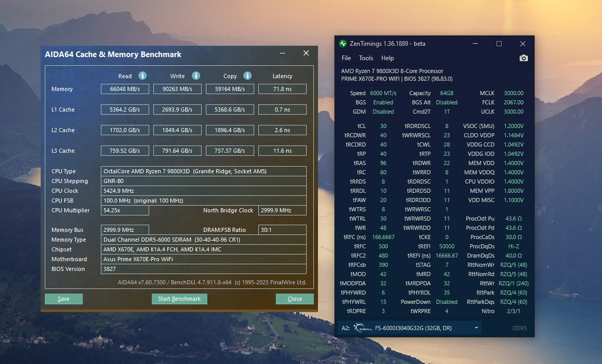Click the DRAM:FSB Ratio field 30:1
Screen dimensions: 602x364
pyautogui.click(x=282, y=230)
